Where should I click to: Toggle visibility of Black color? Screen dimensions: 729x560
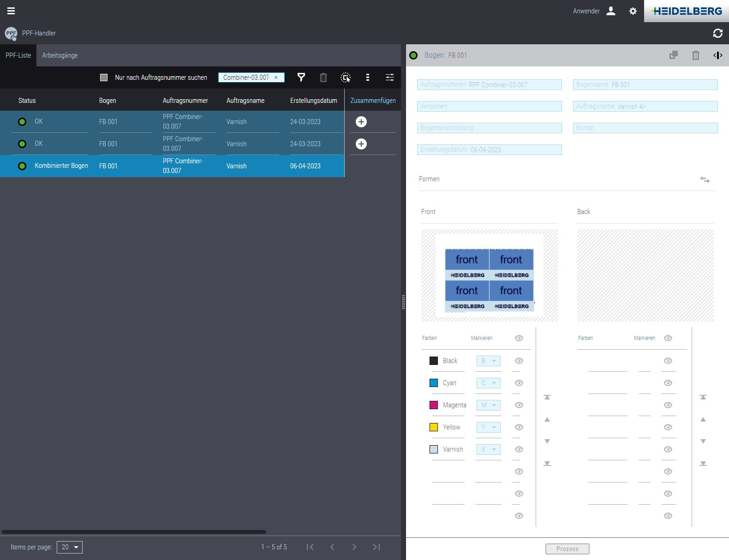519,361
